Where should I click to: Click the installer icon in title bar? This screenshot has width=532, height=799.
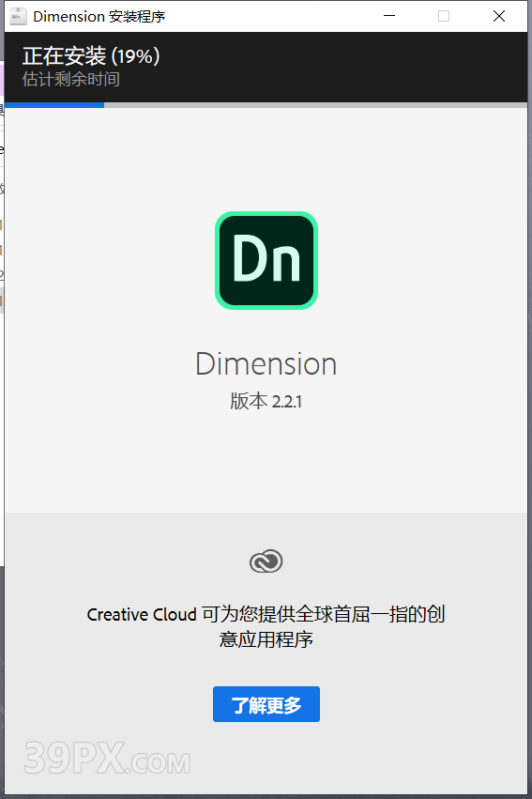[19, 16]
